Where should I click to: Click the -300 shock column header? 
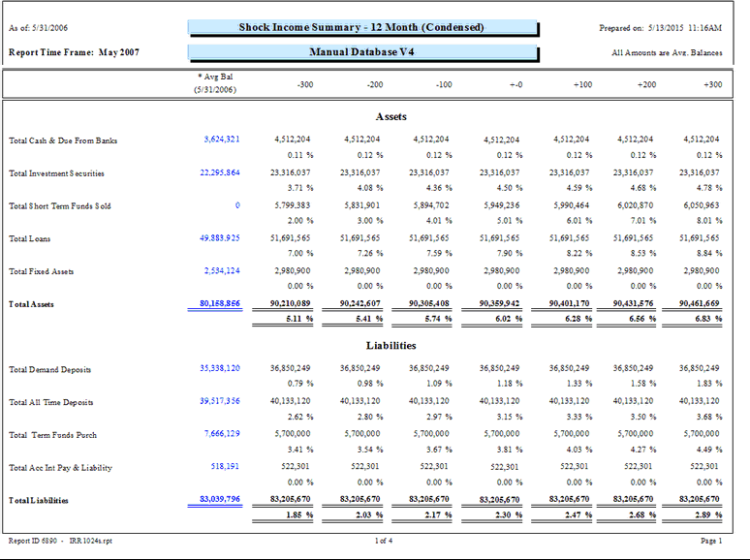pos(304,85)
